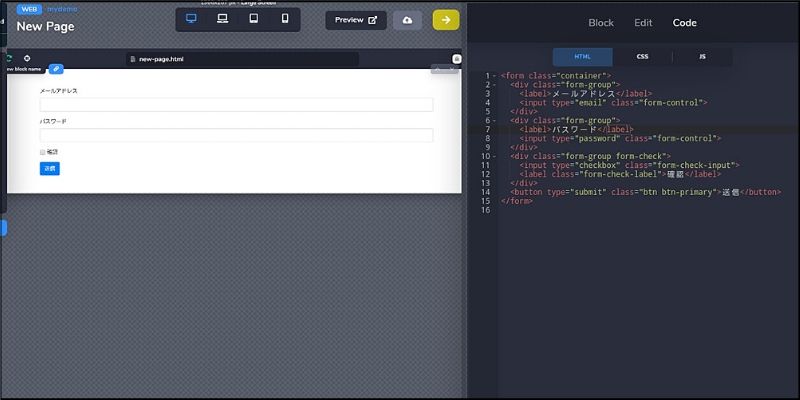Open the CSS code tab

(x=642, y=57)
